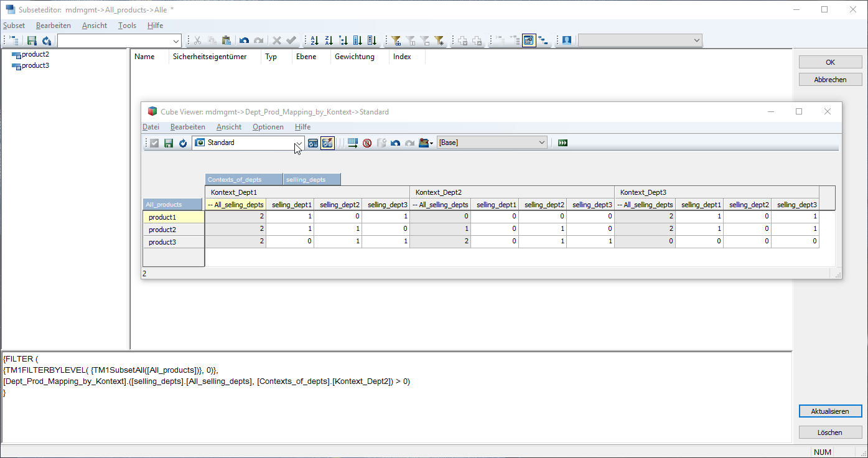868x458 pixels.
Task: Select product3 in the element tree
Action: (x=35, y=65)
